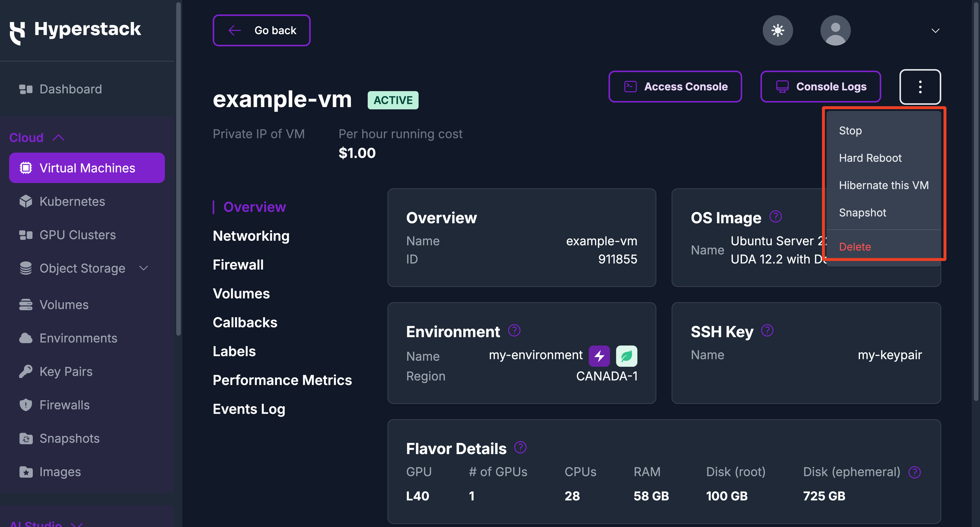Click region value CANADA-1
Image resolution: width=980 pixels, height=527 pixels.
pos(607,376)
